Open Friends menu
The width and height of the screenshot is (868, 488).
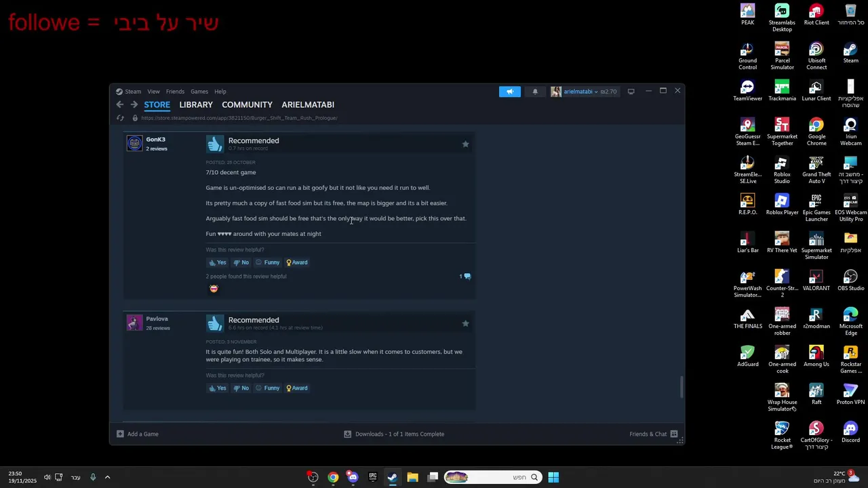point(175,91)
